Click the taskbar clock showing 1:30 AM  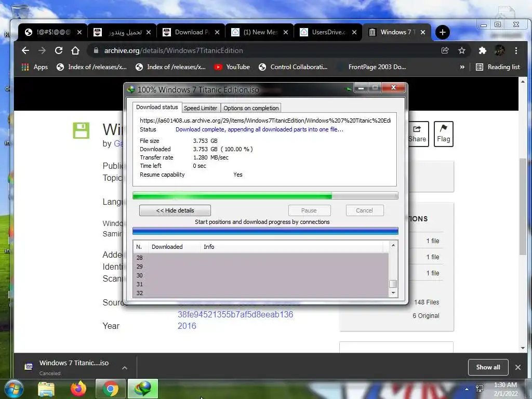[506, 389]
